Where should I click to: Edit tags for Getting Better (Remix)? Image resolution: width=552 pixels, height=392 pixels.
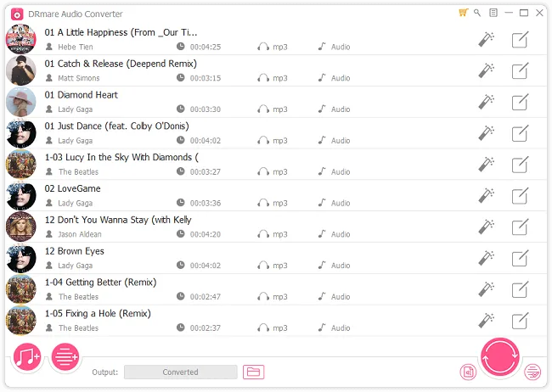pos(520,290)
